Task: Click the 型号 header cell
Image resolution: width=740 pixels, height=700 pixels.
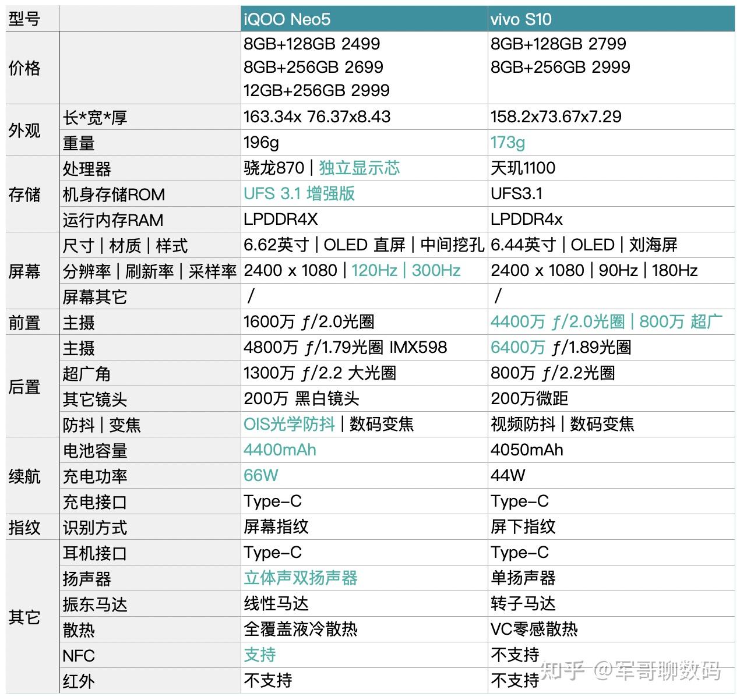Action: tap(24, 19)
